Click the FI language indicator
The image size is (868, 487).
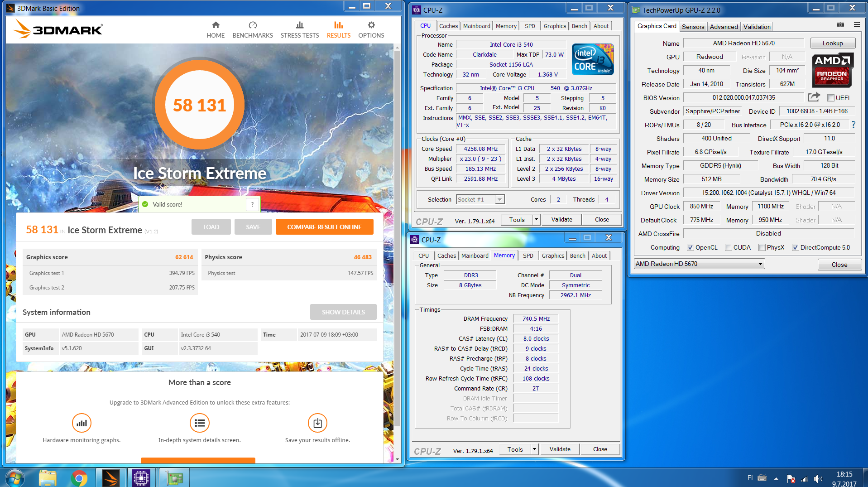pyautogui.click(x=750, y=477)
